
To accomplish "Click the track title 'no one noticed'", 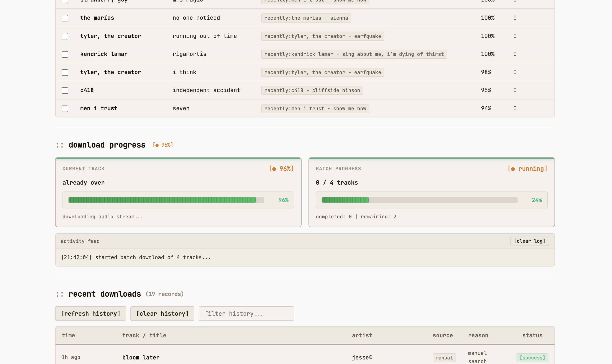I will [196, 18].
